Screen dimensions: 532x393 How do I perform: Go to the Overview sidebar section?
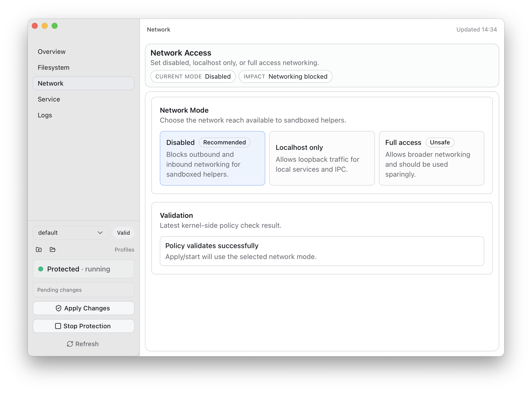(52, 52)
